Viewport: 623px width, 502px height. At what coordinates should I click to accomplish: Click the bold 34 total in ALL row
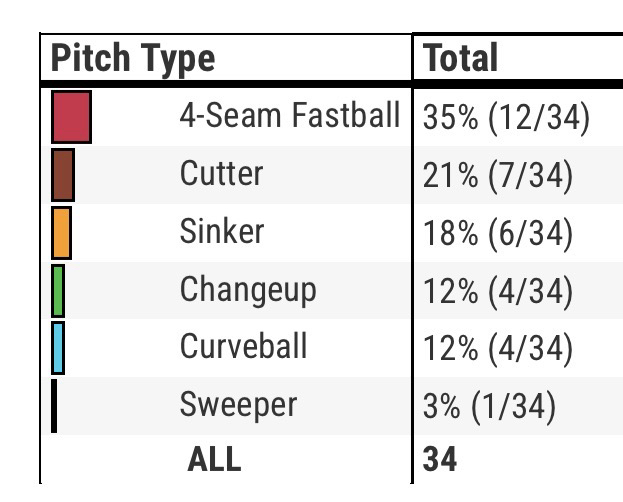point(440,459)
